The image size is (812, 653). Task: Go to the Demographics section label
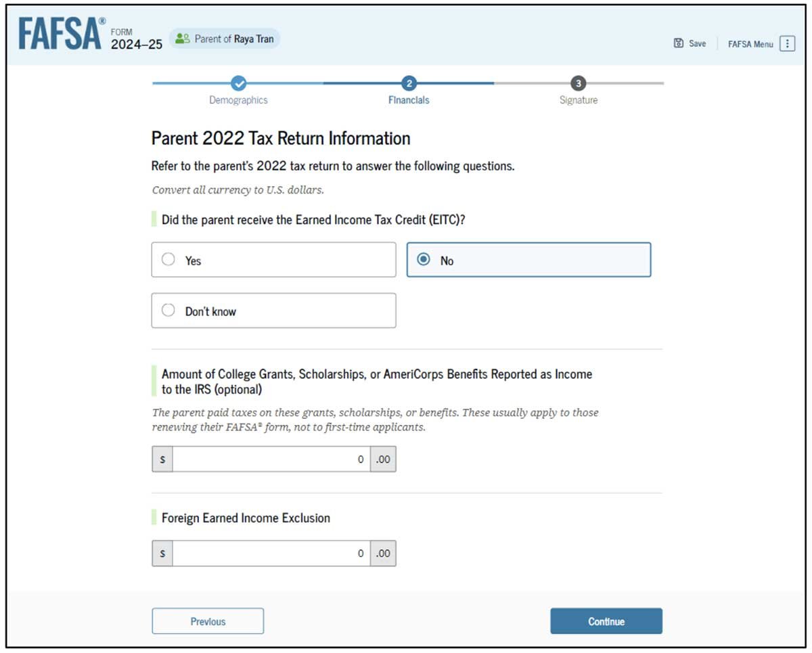click(238, 100)
